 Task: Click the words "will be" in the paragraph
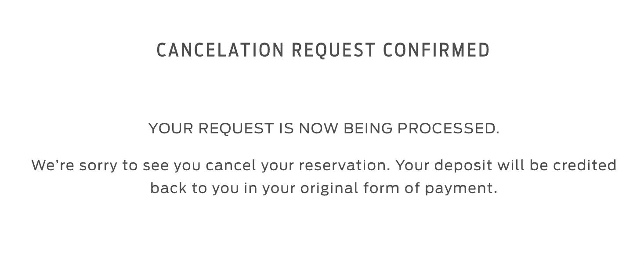(522, 165)
